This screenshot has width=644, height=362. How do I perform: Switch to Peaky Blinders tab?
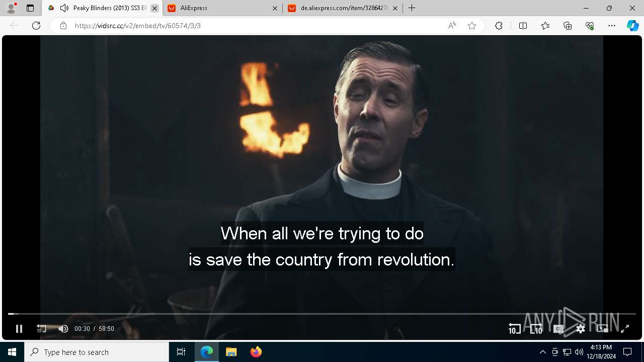pos(102,8)
